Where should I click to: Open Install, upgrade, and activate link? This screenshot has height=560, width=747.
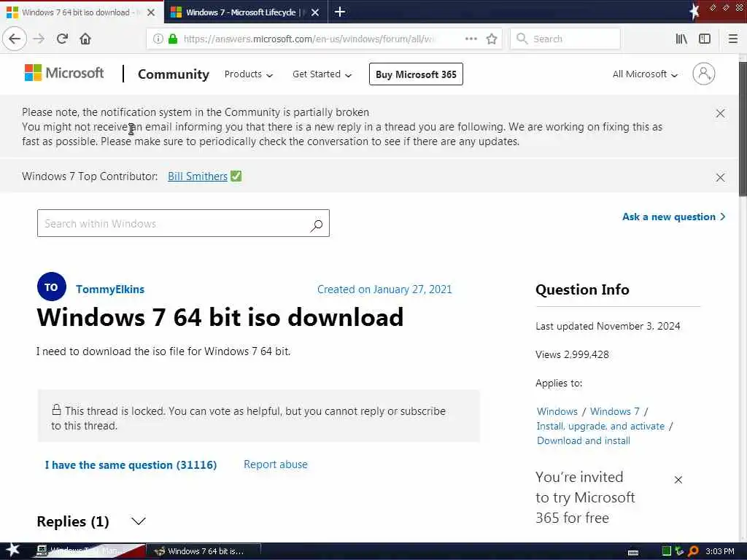pyautogui.click(x=600, y=426)
